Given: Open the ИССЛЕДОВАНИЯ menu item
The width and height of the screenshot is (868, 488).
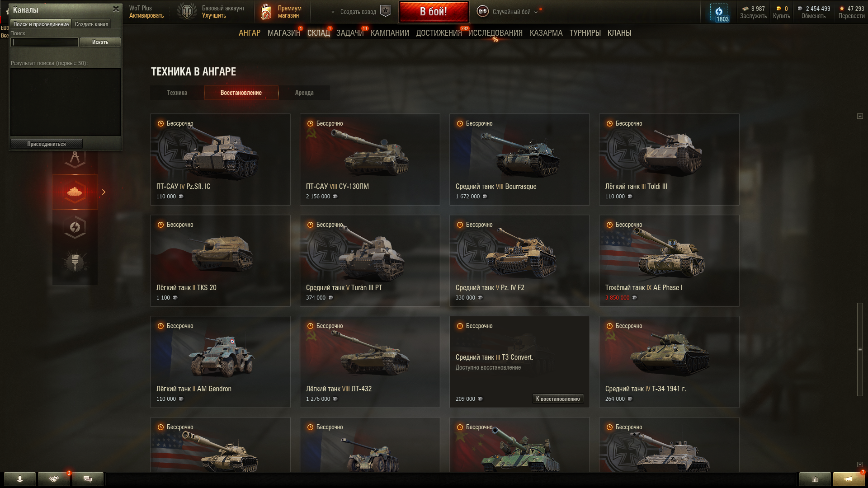Looking at the screenshot, I should point(495,33).
